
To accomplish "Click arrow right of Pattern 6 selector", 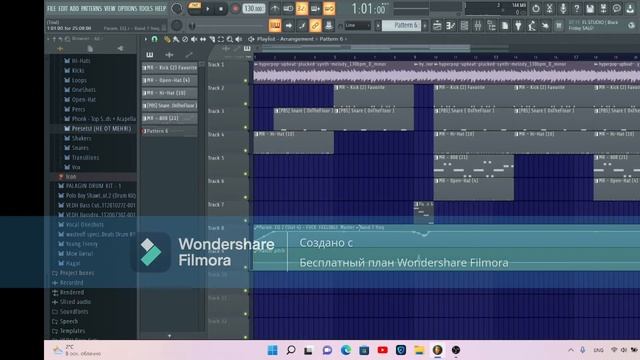I will 425,26.
